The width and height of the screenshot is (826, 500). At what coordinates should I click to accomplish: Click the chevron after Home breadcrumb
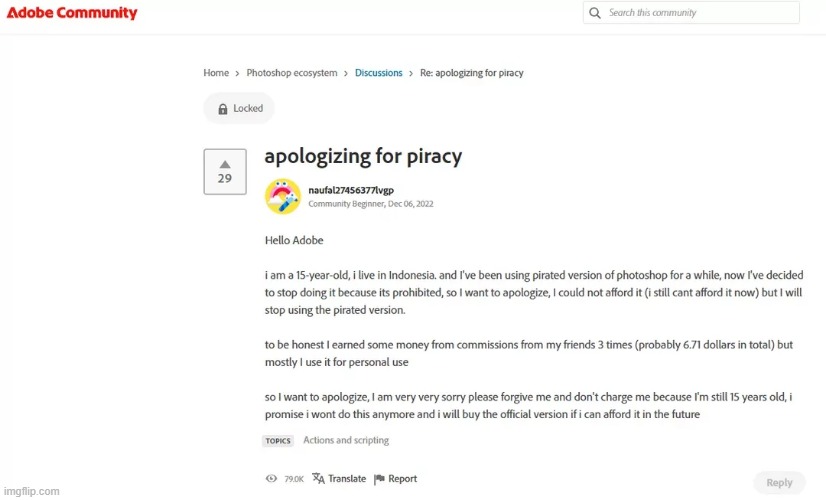point(238,73)
